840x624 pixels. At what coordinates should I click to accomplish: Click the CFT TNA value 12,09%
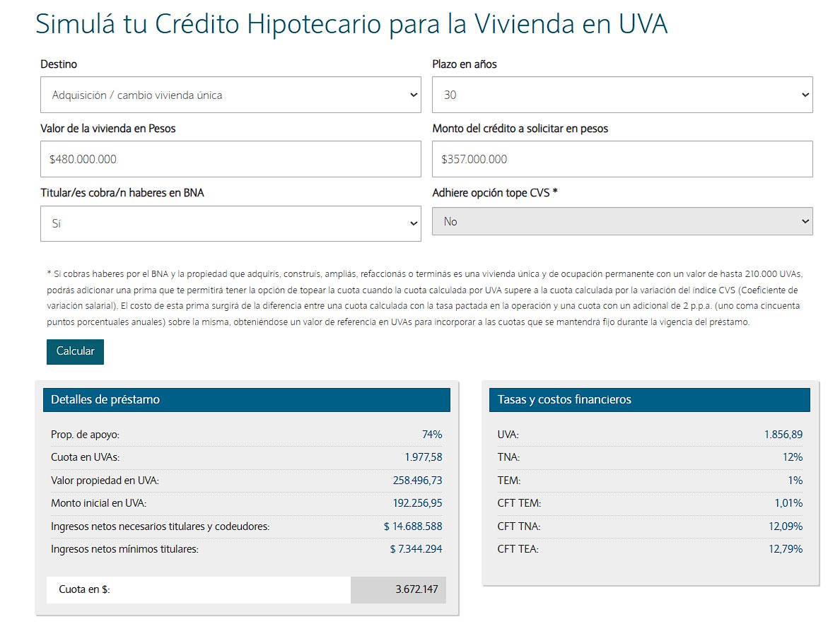[x=786, y=526]
